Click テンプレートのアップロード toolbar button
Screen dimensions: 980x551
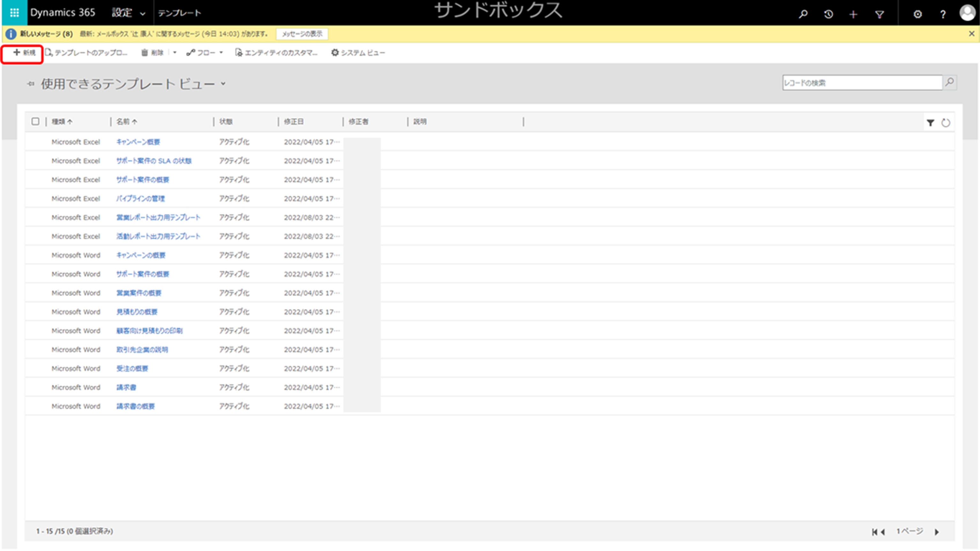86,53
